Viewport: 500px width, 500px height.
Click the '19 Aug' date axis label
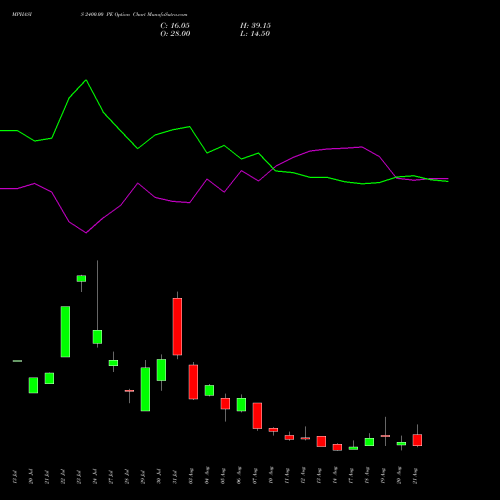click(383, 476)
